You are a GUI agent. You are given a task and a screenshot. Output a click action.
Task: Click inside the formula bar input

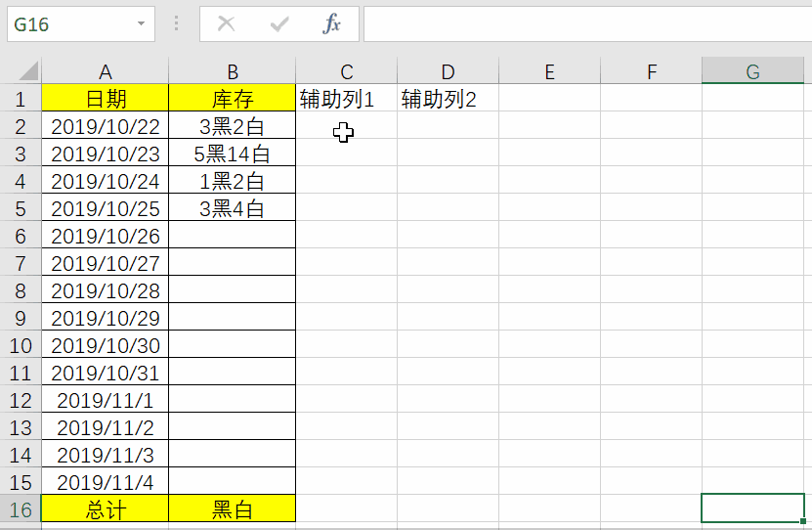coord(588,23)
